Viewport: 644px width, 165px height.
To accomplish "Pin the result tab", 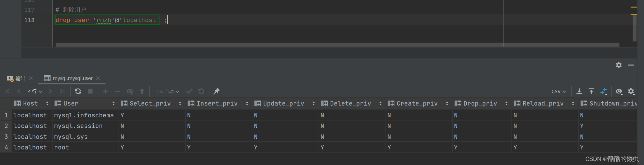I will 217,91.
